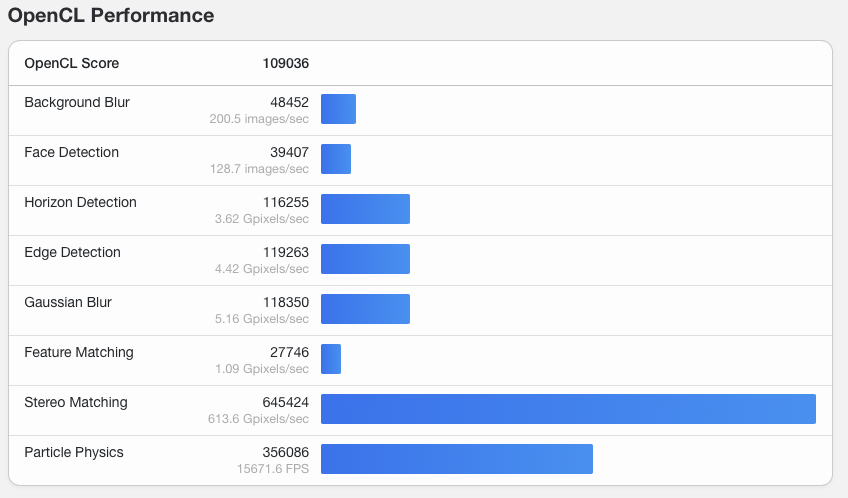
Task: Click the Feature Matching label
Action: coord(78,352)
